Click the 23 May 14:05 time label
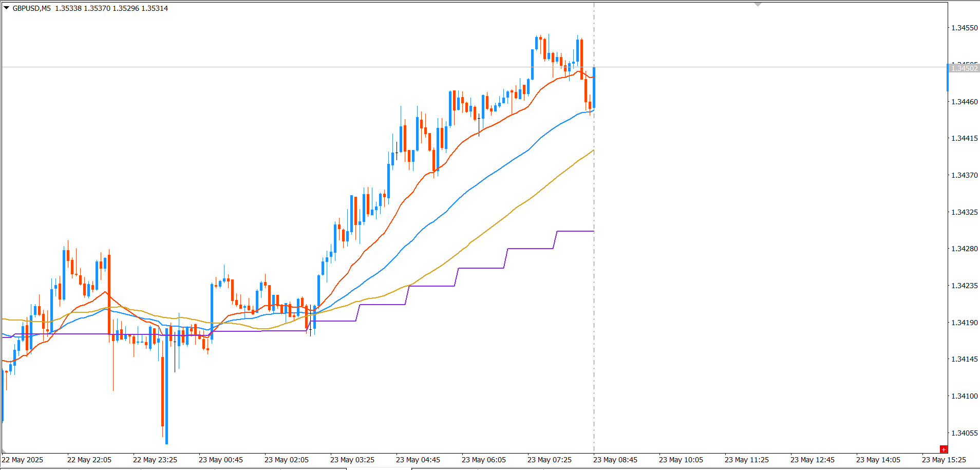 coord(878,460)
